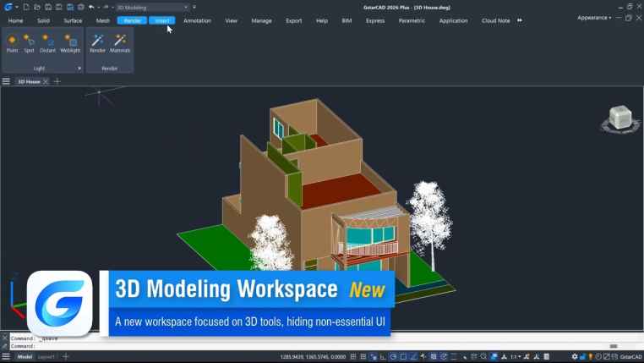The height and width of the screenshot is (363, 644).
Task: Add a new drawing tab
Action: coord(57,81)
